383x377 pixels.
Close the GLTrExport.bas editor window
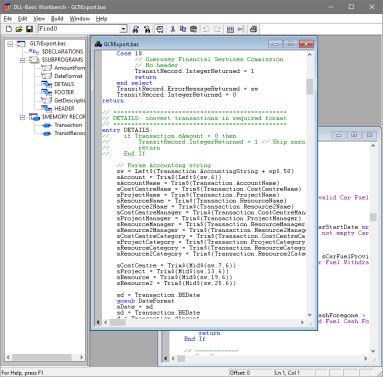coord(306,44)
